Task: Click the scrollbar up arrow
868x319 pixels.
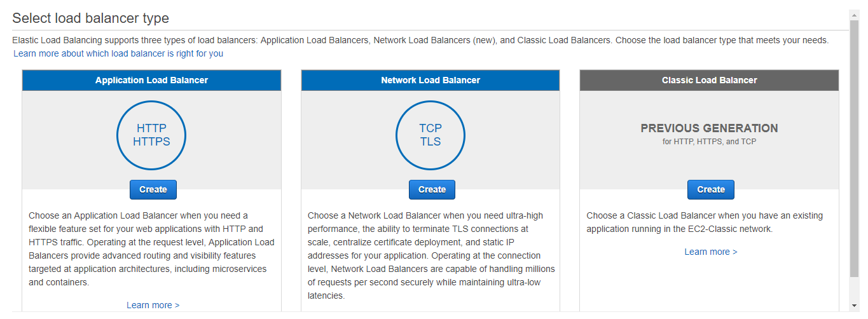Action: 854,14
